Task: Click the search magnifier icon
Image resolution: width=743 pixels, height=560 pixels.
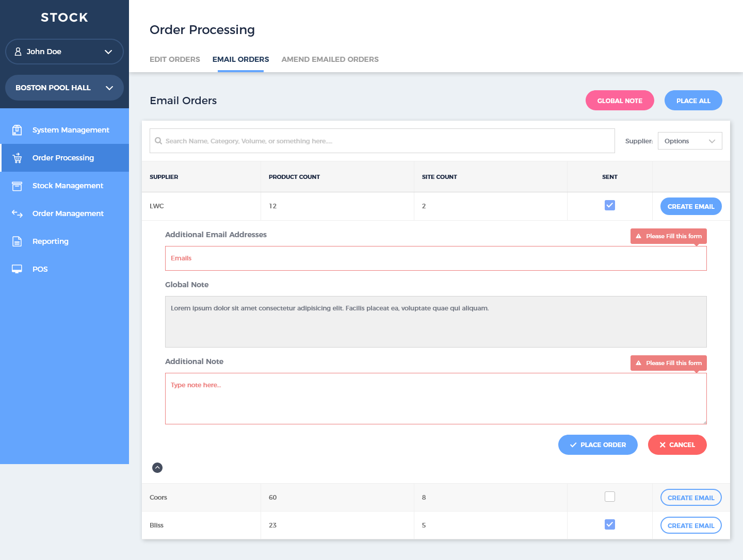Action: [x=158, y=141]
